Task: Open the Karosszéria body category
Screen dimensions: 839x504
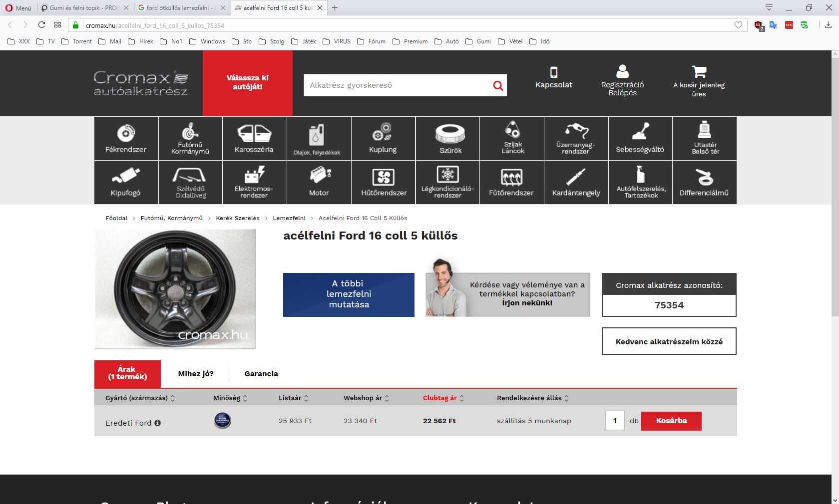Action: click(x=254, y=139)
